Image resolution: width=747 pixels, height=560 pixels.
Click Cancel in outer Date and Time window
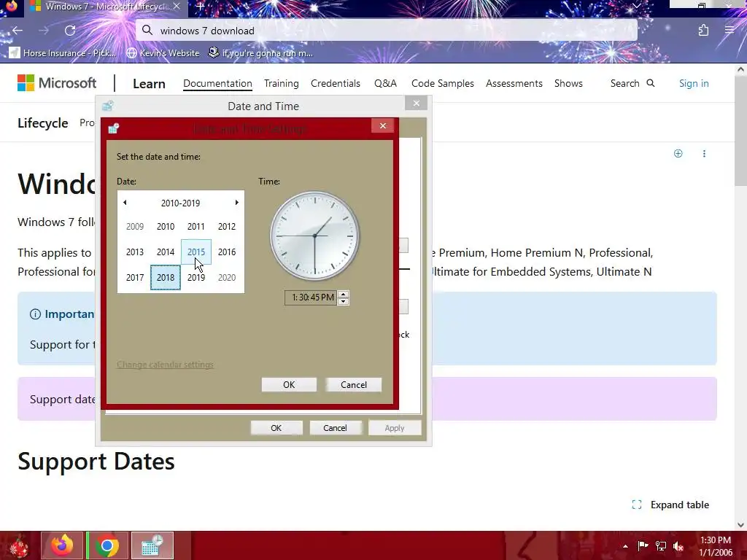(x=335, y=428)
